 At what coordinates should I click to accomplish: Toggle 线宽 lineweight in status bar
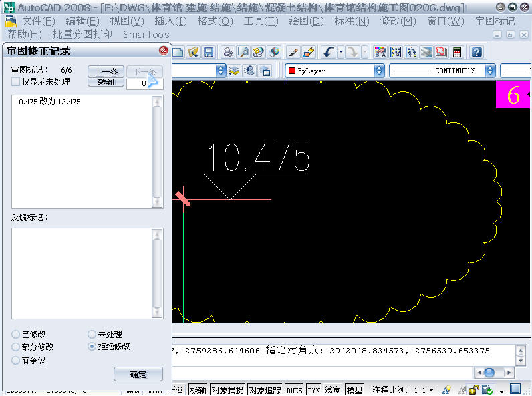(333, 390)
